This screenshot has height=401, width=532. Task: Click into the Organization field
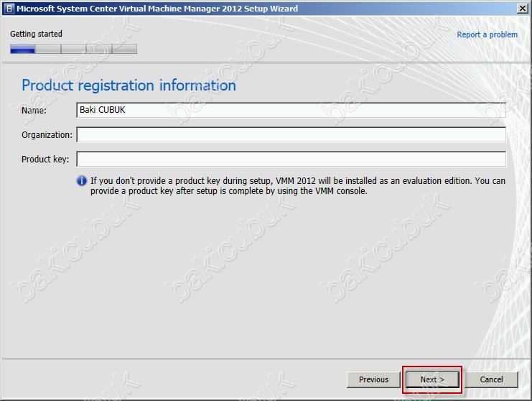coord(291,135)
